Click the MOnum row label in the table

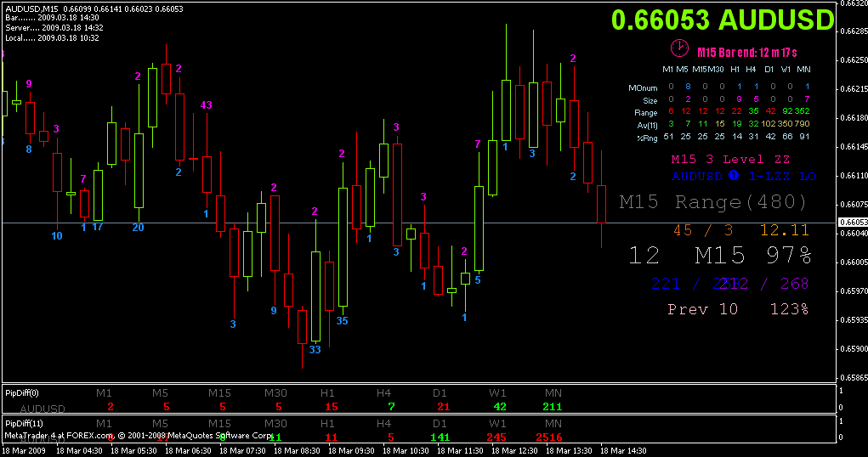pyautogui.click(x=643, y=88)
